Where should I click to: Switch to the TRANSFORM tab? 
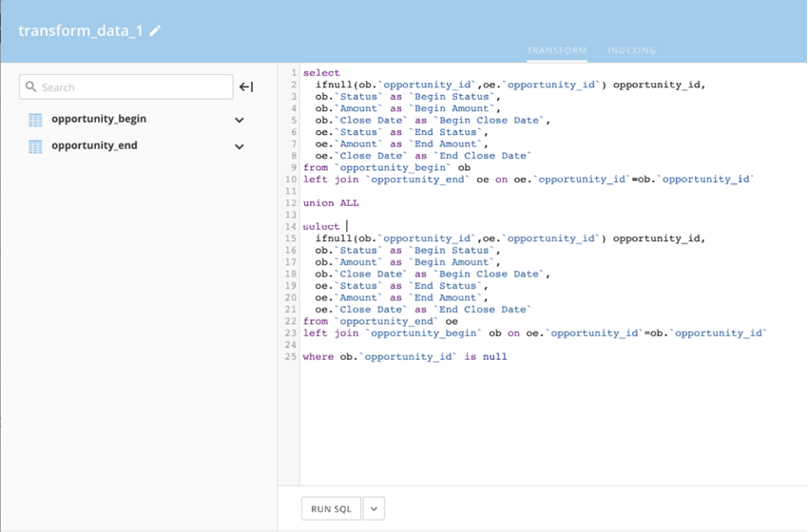pyautogui.click(x=556, y=50)
